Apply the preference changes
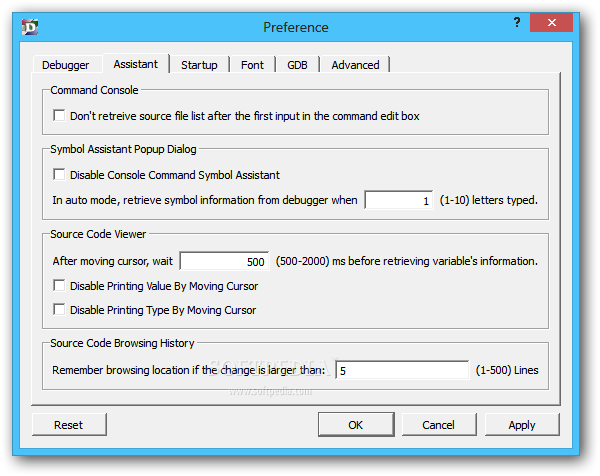Image resolution: width=600 pixels, height=476 pixels. pyautogui.click(x=522, y=425)
